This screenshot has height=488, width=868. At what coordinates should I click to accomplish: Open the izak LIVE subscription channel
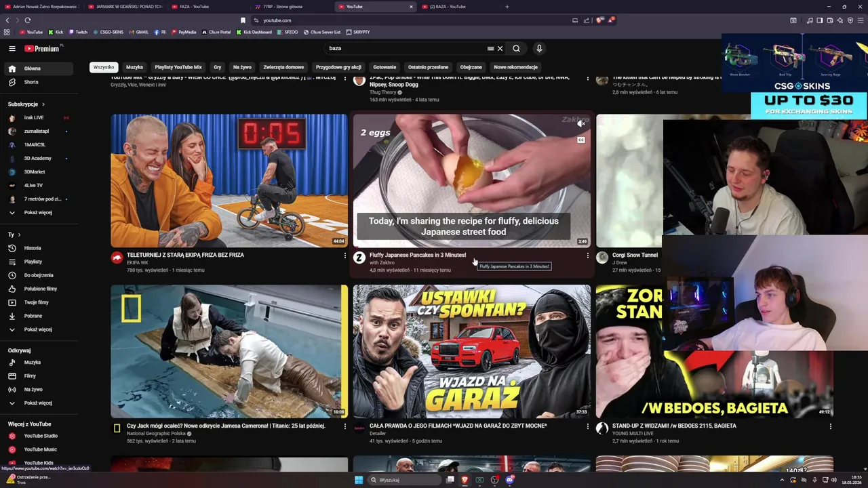[37, 118]
